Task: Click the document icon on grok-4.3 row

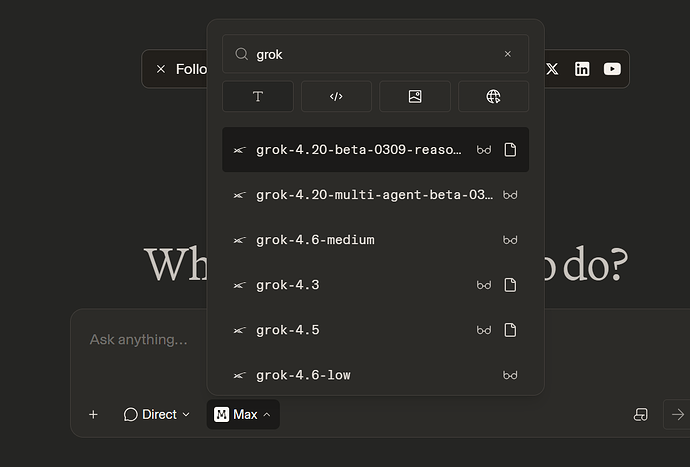Action: (510, 285)
